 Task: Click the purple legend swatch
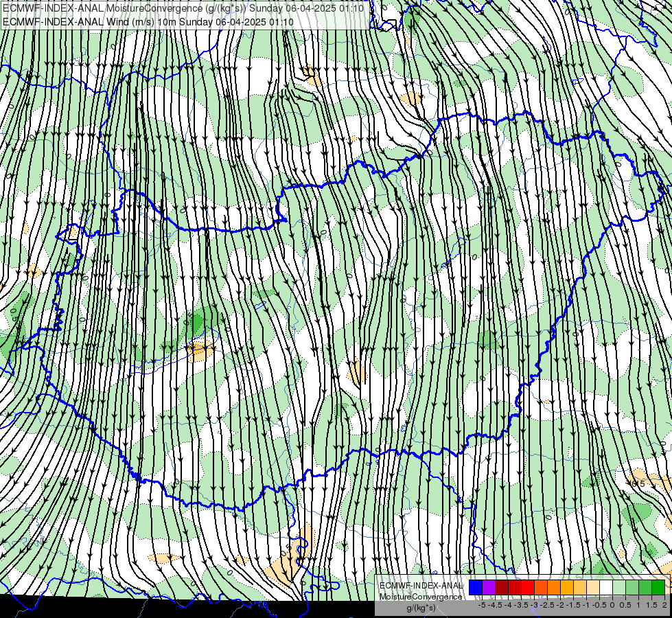coord(489,588)
